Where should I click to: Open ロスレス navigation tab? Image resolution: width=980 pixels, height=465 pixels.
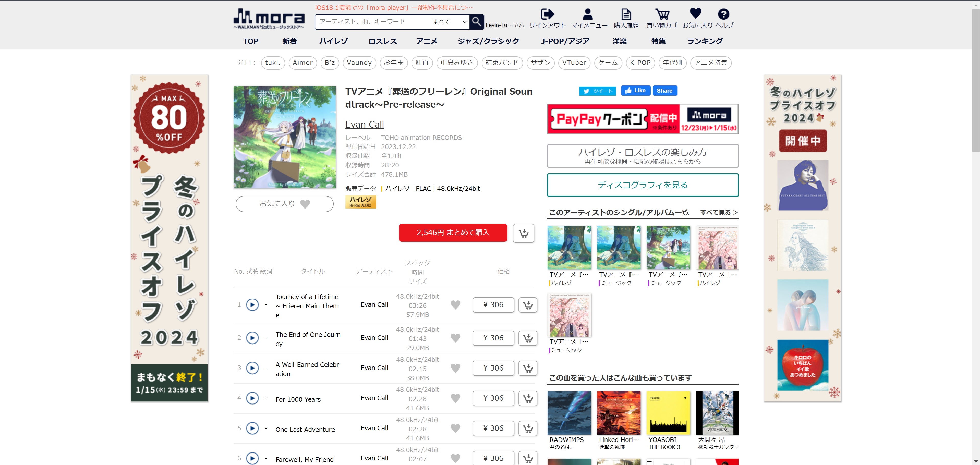[382, 41]
